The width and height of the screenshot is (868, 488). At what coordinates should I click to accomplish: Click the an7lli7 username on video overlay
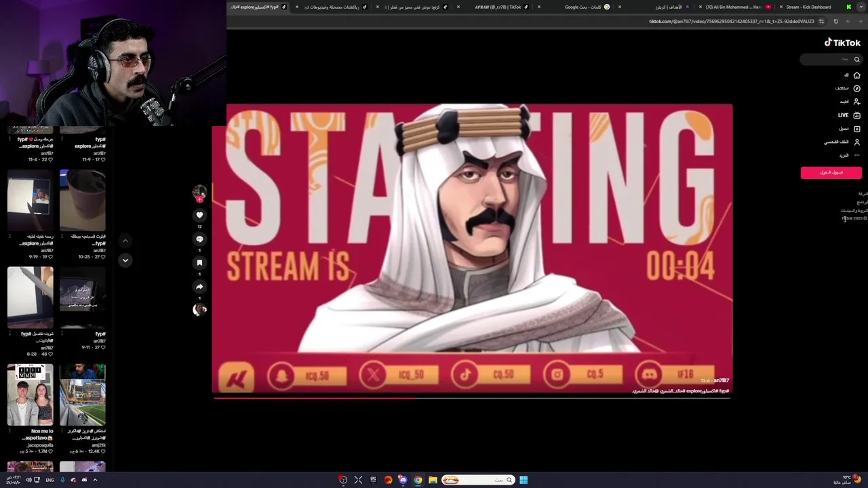(722, 381)
